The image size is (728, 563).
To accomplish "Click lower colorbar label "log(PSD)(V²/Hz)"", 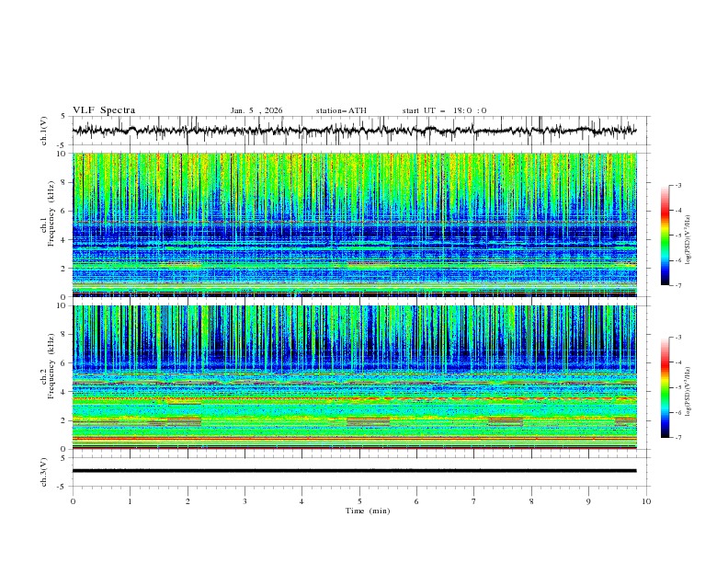I will pyautogui.click(x=688, y=392).
